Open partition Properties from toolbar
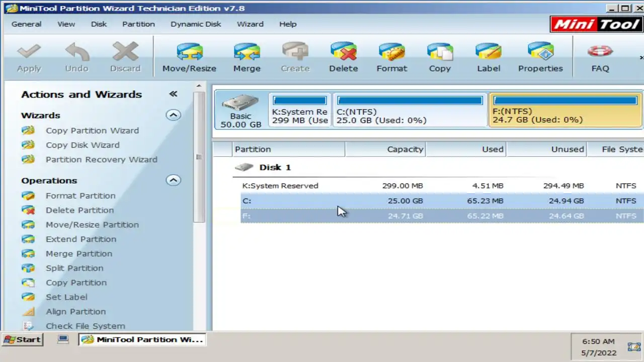This screenshot has width=644, height=362. coord(540,57)
